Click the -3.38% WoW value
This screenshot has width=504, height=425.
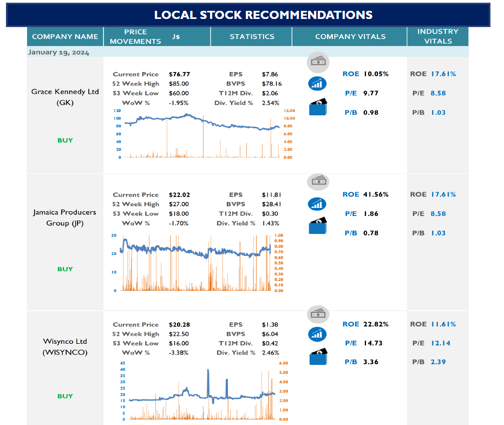point(179,352)
